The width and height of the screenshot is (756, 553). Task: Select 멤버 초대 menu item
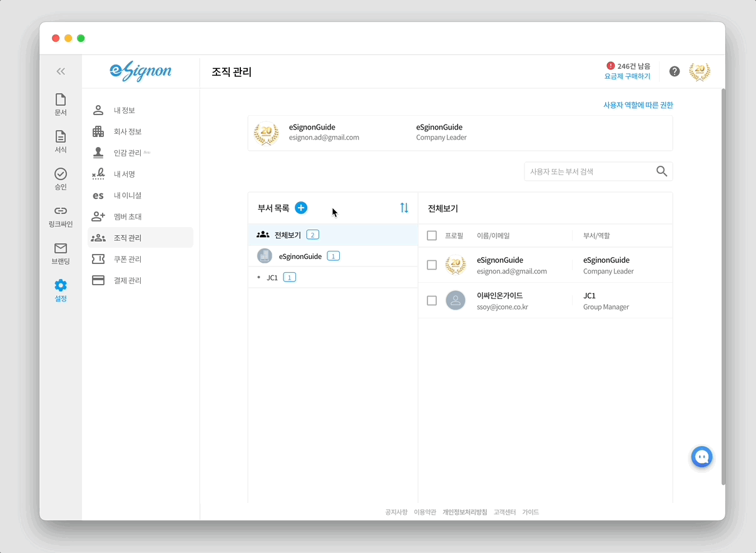coord(141,217)
